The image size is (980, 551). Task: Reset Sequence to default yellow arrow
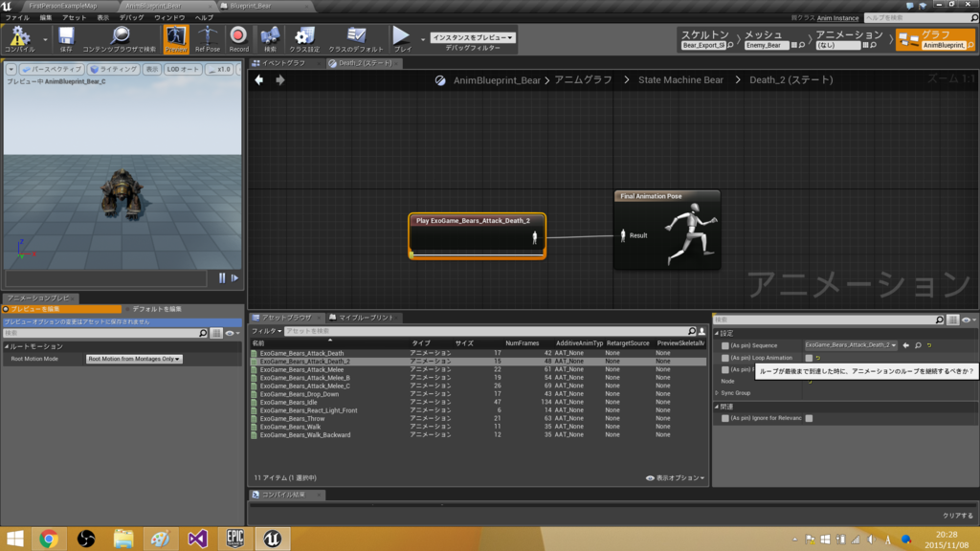(929, 345)
